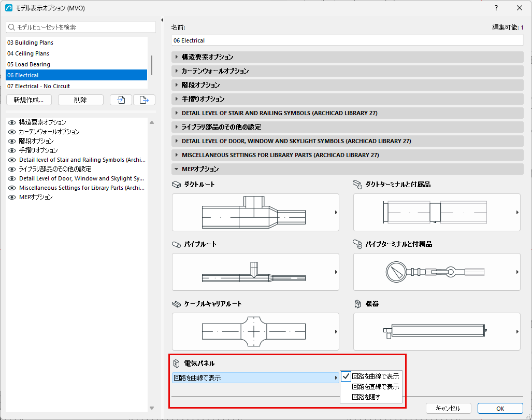Click the help question mark icon
Viewport: 532px width, 420px height.
(496, 8)
